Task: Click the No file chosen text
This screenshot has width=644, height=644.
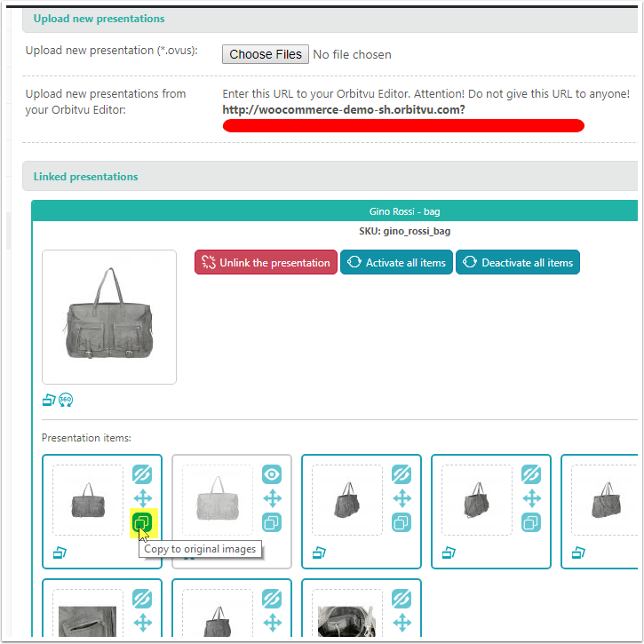Action: tap(352, 54)
